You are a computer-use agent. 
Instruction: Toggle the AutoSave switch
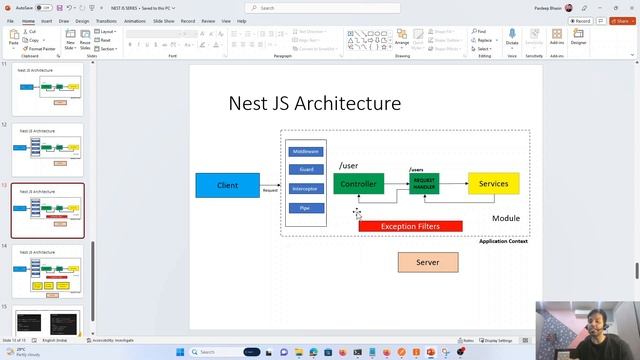44,8
